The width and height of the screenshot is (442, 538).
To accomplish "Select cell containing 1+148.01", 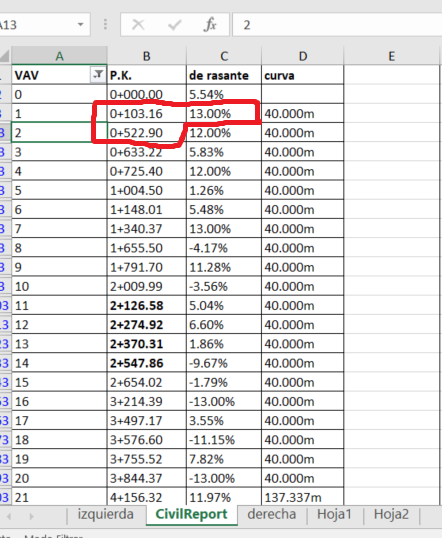I will (147, 210).
